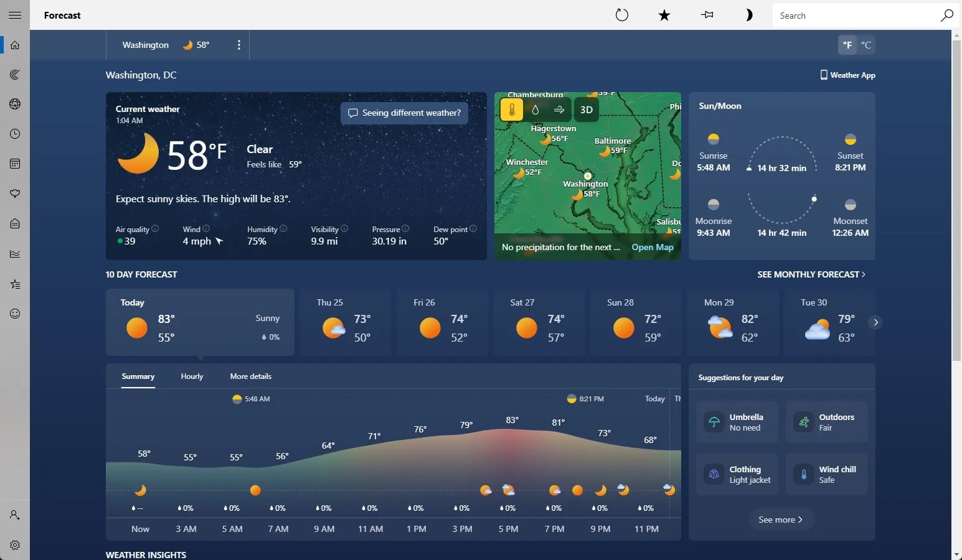Select the wind layer on the map
Image resolution: width=962 pixels, height=560 pixels.
(x=559, y=110)
